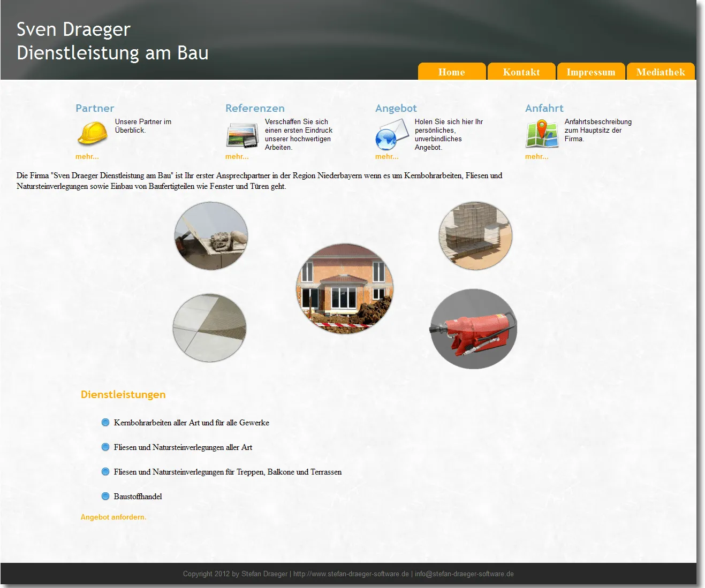Select the stone lion sculpture image
705x588 pixels.
(x=211, y=235)
